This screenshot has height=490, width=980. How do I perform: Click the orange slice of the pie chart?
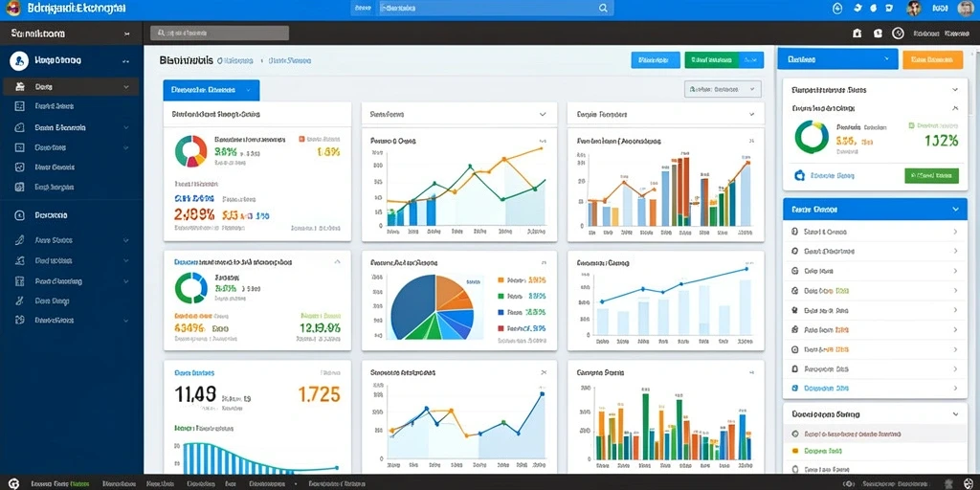[x=452, y=291]
